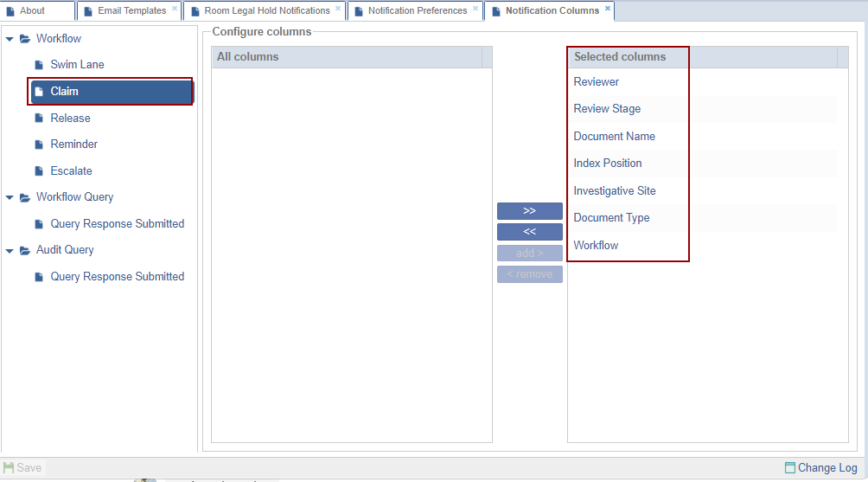The image size is (868, 482).
Task: Select the Investigative Site column row
Action: click(x=615, y=190)
